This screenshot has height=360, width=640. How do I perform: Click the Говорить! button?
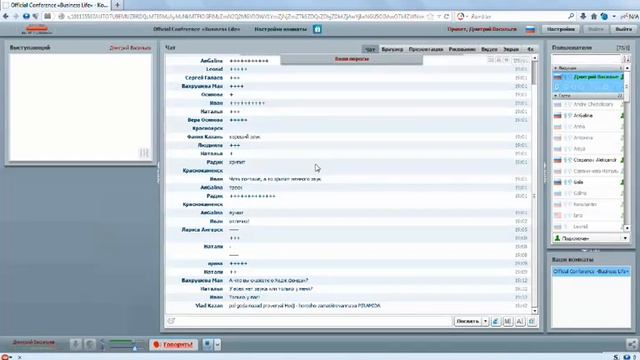click(x=173, y=344)
